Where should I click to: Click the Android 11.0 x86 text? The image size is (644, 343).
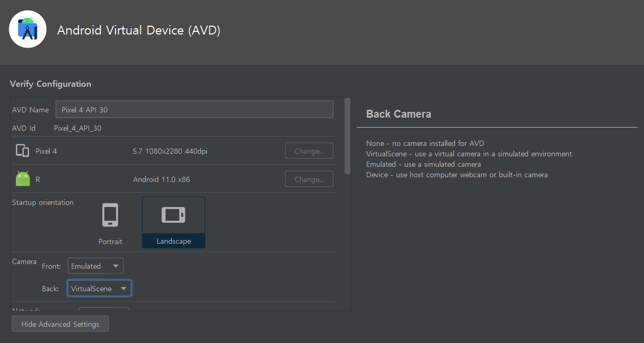162,179
